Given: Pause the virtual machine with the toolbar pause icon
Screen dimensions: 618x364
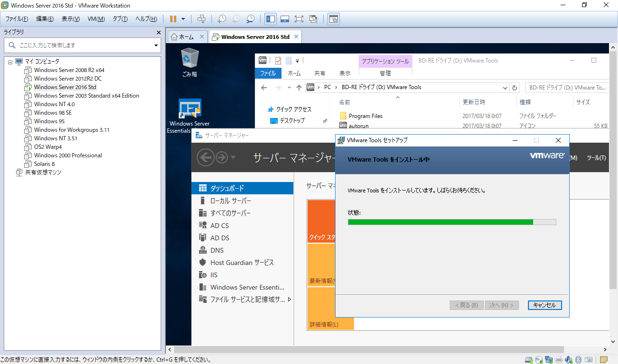Looking at the screenshot, I should (x=173, y=19).
